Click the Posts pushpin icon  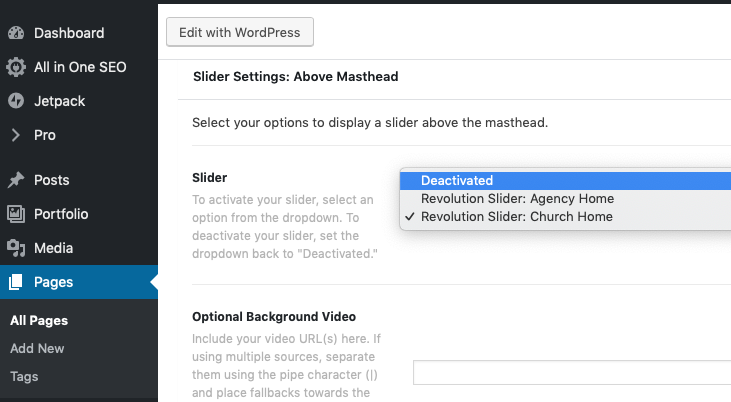(x=16, y=180)
